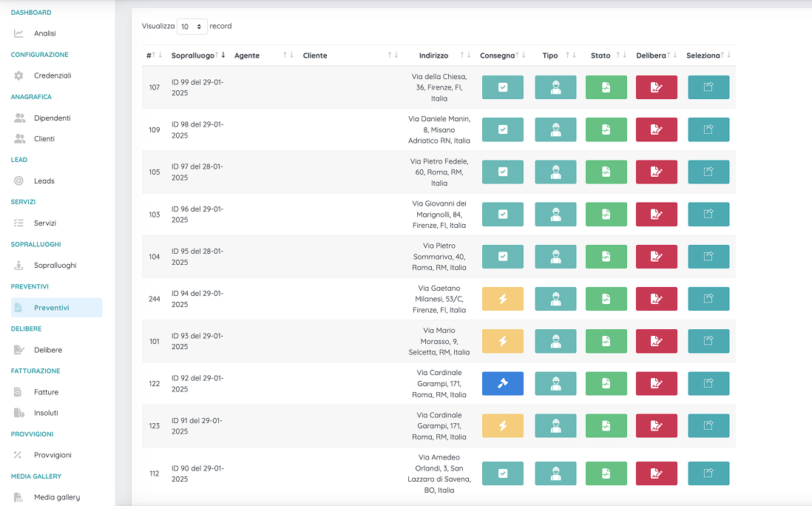Image resolution: width=812 pixels, height=506 pixels.
Task: Go to Fatture in the sidebar
Action: point(46,392)
